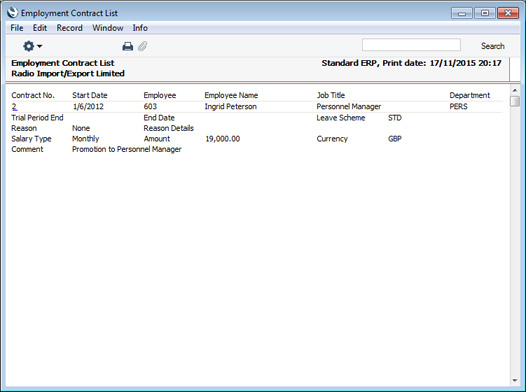Select the GBP currency value
Viewport: 526px width, 392px height.
tap(395, 139)
